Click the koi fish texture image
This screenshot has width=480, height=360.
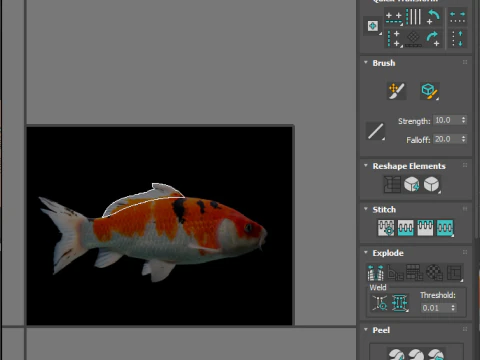click(x=160, y=225)
